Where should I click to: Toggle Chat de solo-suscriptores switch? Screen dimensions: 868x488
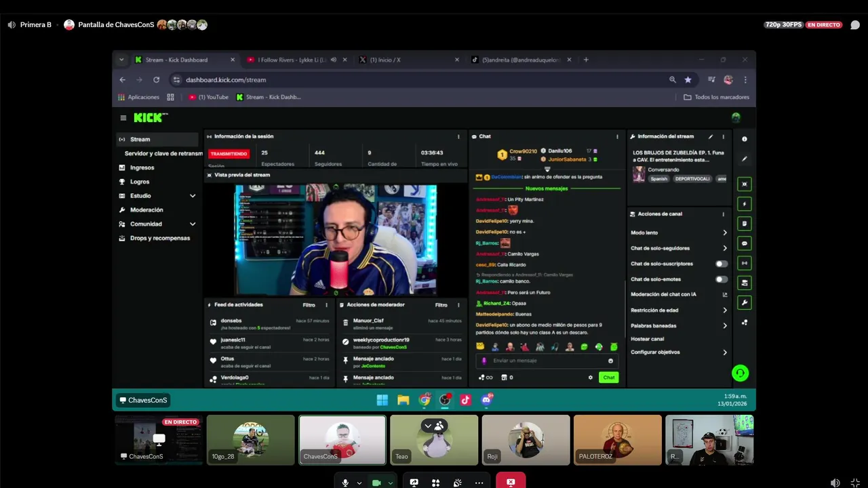point(722,264)
